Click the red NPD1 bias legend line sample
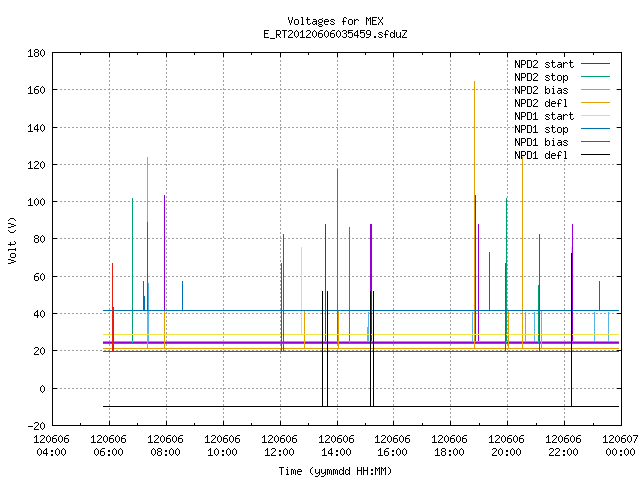This screenshot has width=640, height=480. point(595,142)
